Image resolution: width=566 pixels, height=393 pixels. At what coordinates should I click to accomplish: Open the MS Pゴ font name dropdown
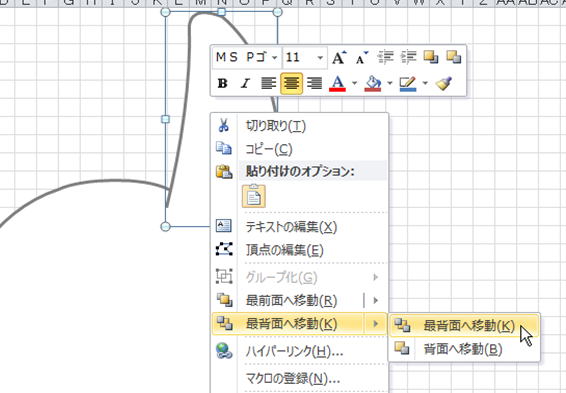tap(275, 58)
